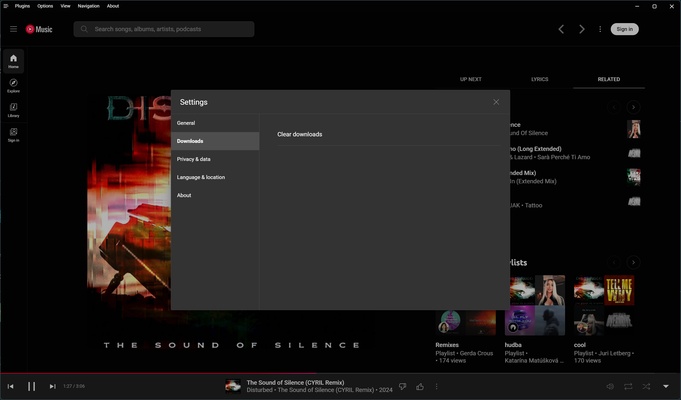Screen dimensions: 681x400
Task: Switch to UP NEXT tab
Action: coord(471,79)
